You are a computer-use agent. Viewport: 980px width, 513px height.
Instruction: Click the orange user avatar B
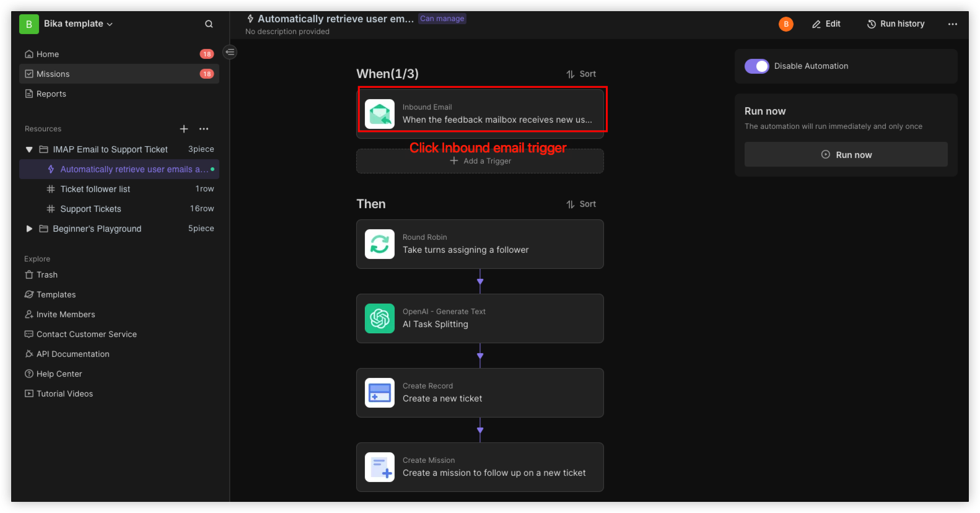click(786, 24)
